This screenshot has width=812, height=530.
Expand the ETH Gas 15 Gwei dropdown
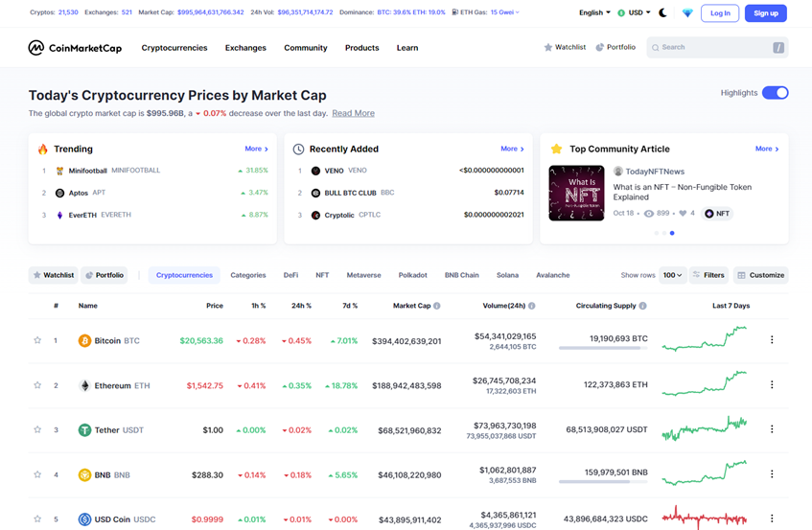(x=504, y=12)
